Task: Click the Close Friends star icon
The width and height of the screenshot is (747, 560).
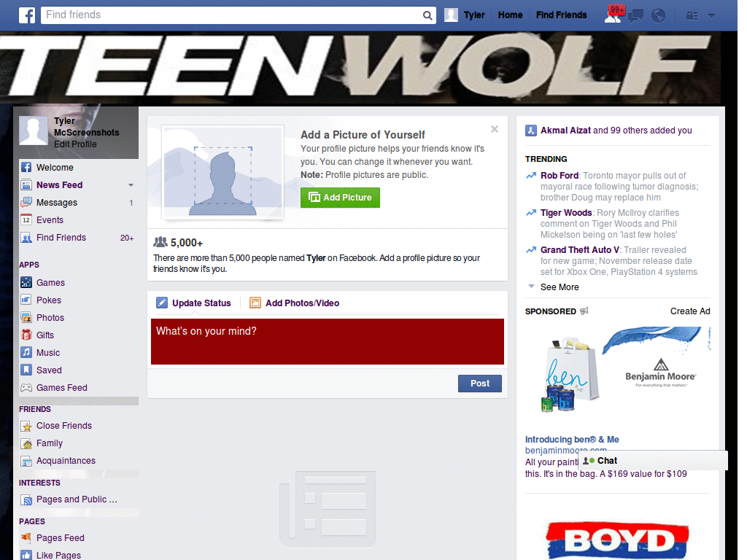Action: [26, 426]
